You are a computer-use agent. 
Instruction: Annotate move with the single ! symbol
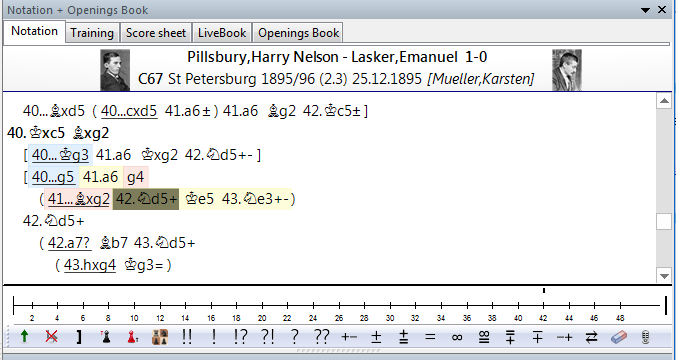click(214, 336)
